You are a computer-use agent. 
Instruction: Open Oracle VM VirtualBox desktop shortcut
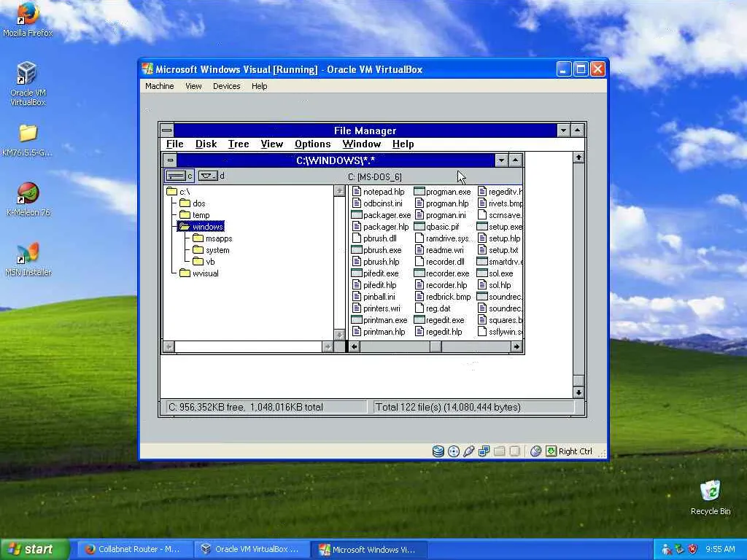point(28,84)
